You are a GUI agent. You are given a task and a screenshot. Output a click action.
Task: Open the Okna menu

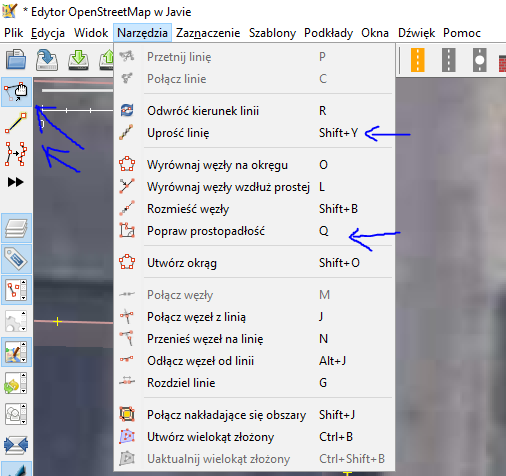tap(375, 33)
